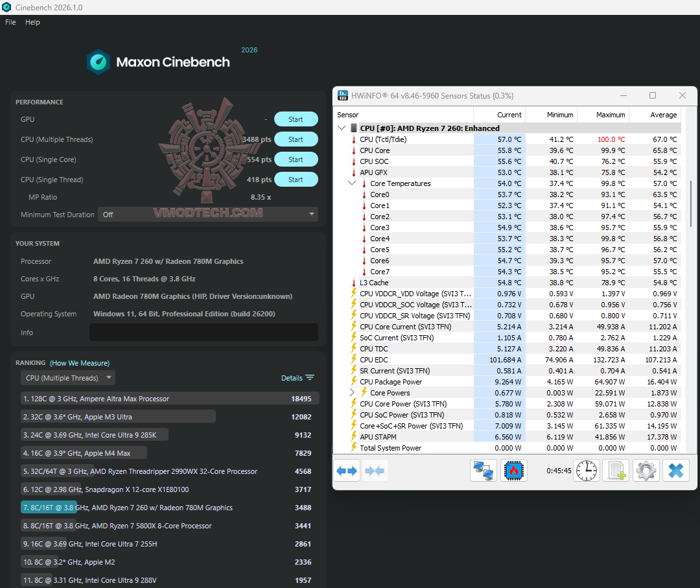Open the File menu
This screenshot has height=588, width=700.
[10, 22]
